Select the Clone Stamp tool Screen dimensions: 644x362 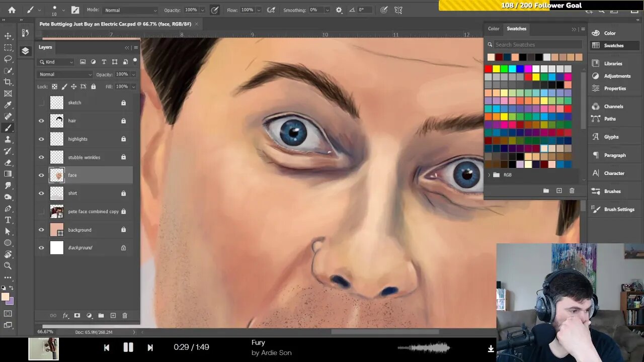tap(8, 139)
